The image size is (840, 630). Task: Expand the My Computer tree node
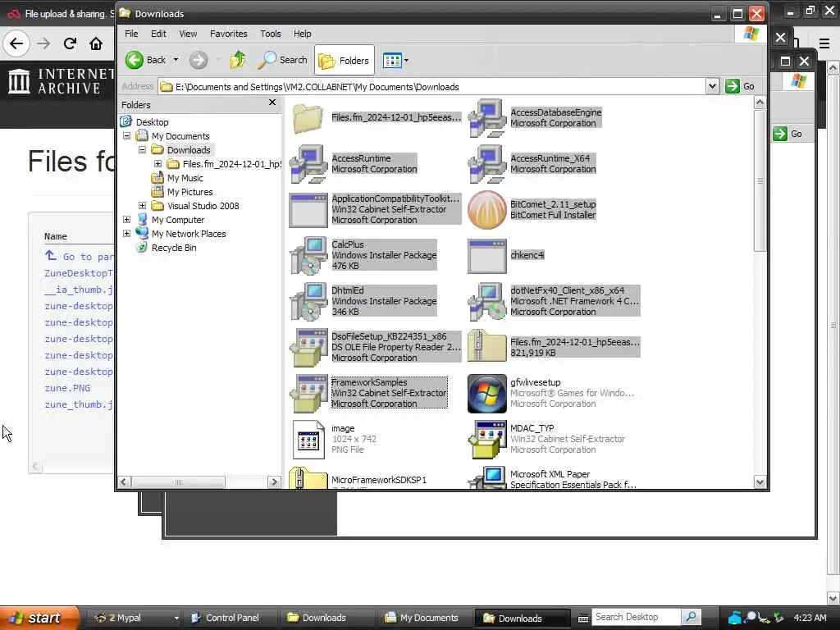[127, 220]
